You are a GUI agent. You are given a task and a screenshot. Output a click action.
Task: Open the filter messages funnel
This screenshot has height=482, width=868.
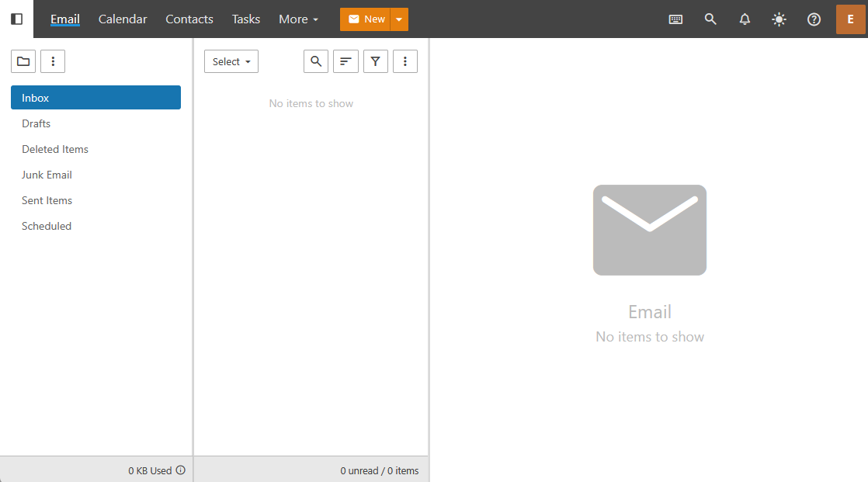[x=376, y=61]
